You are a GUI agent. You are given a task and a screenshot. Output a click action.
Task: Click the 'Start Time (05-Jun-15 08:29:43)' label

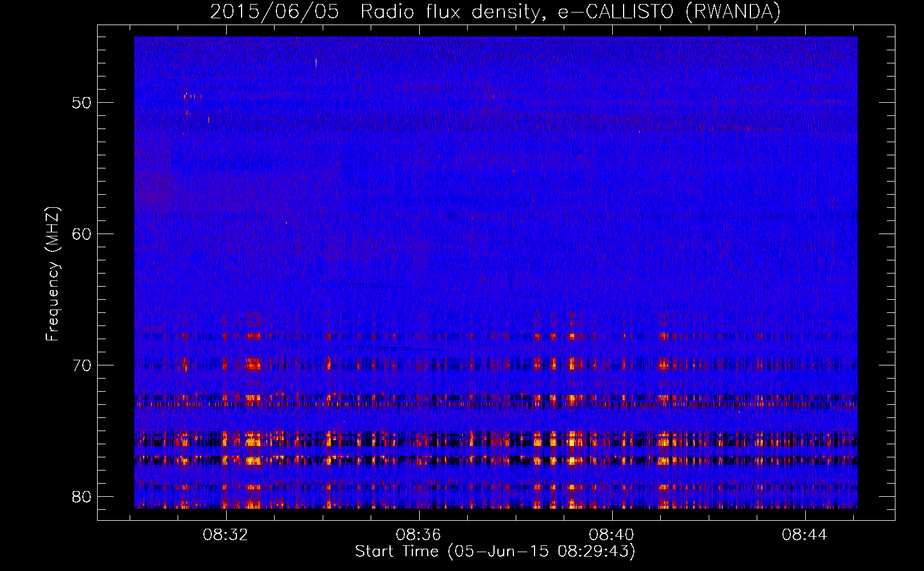tap(495, 552)
